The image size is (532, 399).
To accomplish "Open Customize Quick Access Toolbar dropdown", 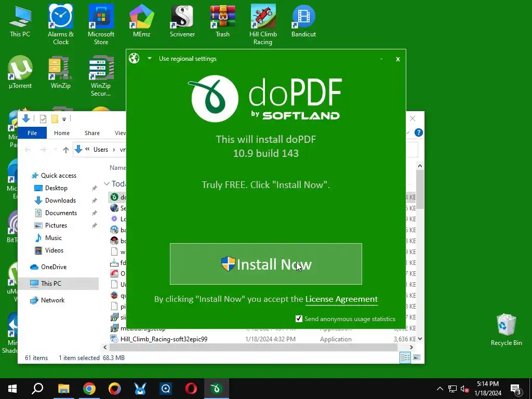I will pos(64,119).
